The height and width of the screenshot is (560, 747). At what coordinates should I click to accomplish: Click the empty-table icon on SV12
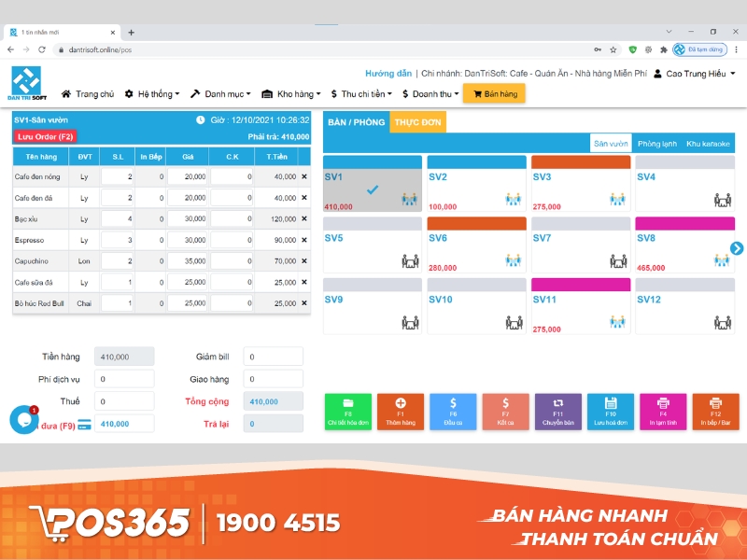(x=722, y=323)
